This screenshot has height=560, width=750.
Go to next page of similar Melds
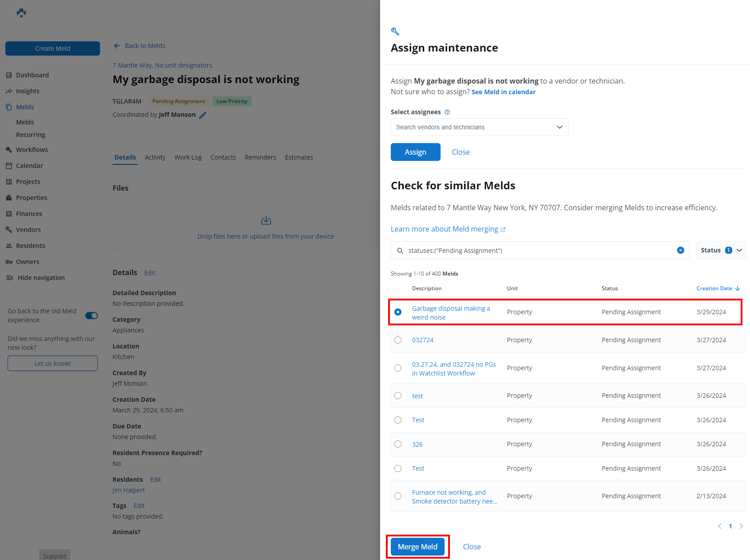[x=741, y=526]
